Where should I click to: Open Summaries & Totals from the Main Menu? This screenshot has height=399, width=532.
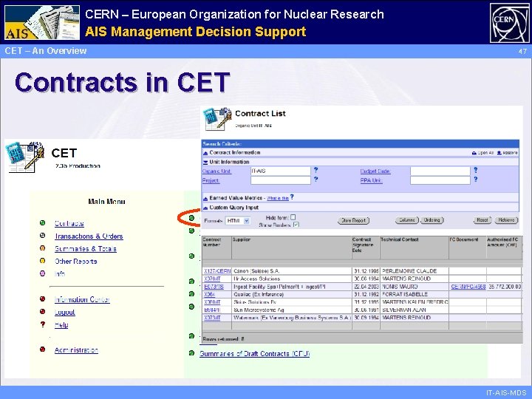pyautogui.click(x=86, y=248)
